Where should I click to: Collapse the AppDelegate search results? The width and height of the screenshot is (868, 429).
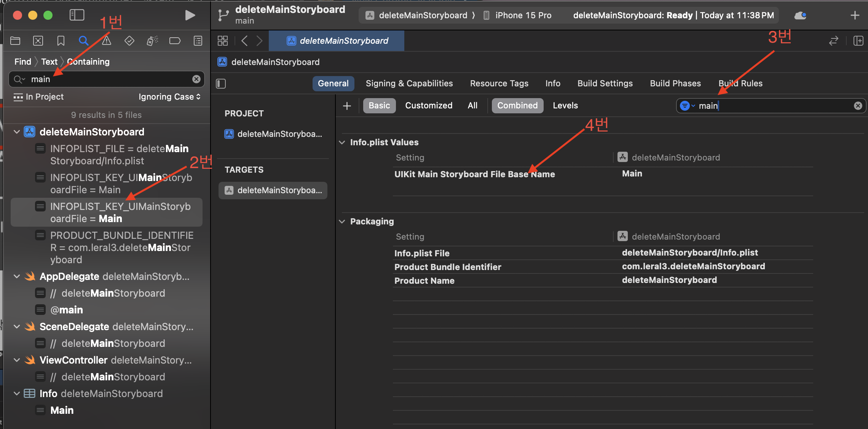tap(17, 276)
